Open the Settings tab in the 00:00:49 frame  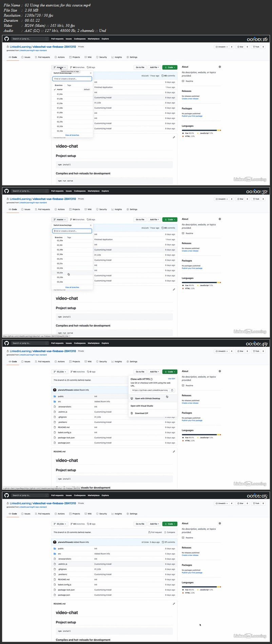click(x=132, y=362)
